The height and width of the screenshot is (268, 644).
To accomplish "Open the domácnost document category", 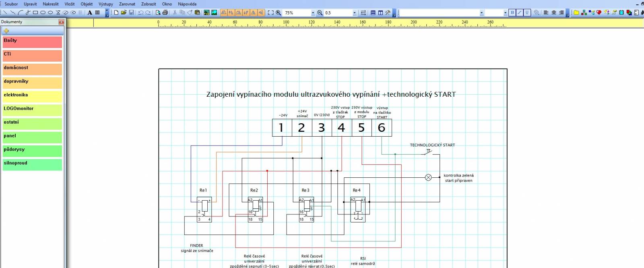I will [33, 69].
